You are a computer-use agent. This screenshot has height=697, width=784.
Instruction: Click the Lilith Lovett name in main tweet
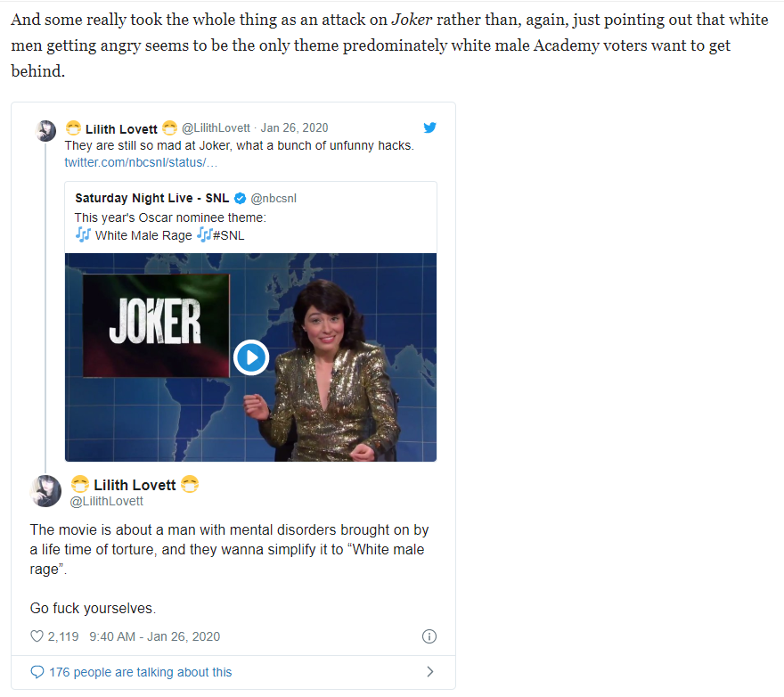coord(135,485)
